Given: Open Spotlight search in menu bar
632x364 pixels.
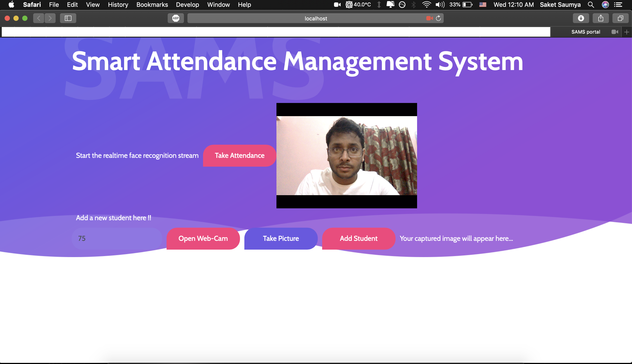Looking at the screenshot, I should click(591, 4).
